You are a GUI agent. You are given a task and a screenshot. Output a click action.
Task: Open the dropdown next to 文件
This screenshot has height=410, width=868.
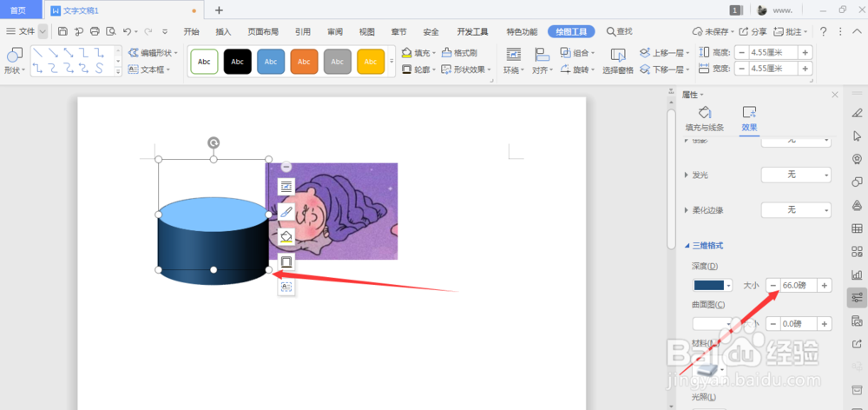[43, 31]
